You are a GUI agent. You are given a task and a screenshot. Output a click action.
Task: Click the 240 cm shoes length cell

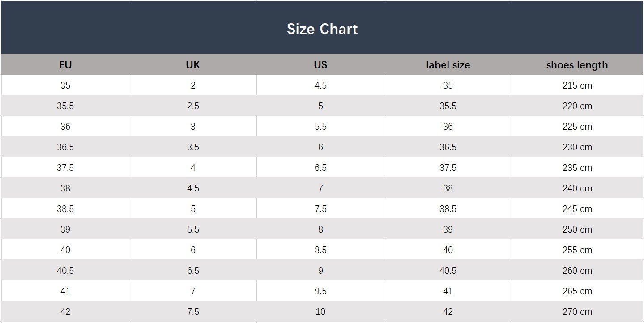577,188
